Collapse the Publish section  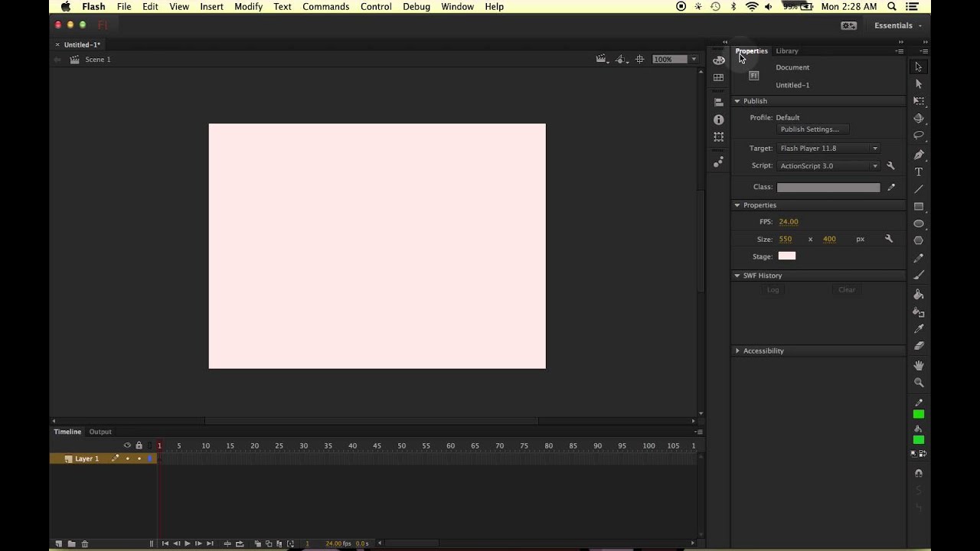[x=737, y=101]
